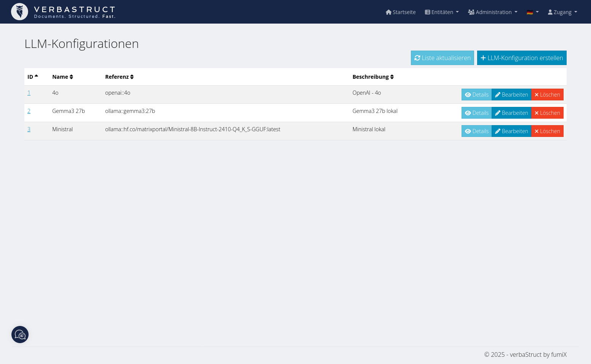This screenshot has width=591, height=364.
Task: Click Löschen for Gemma3 27b
Action: (x=547, y=113)
